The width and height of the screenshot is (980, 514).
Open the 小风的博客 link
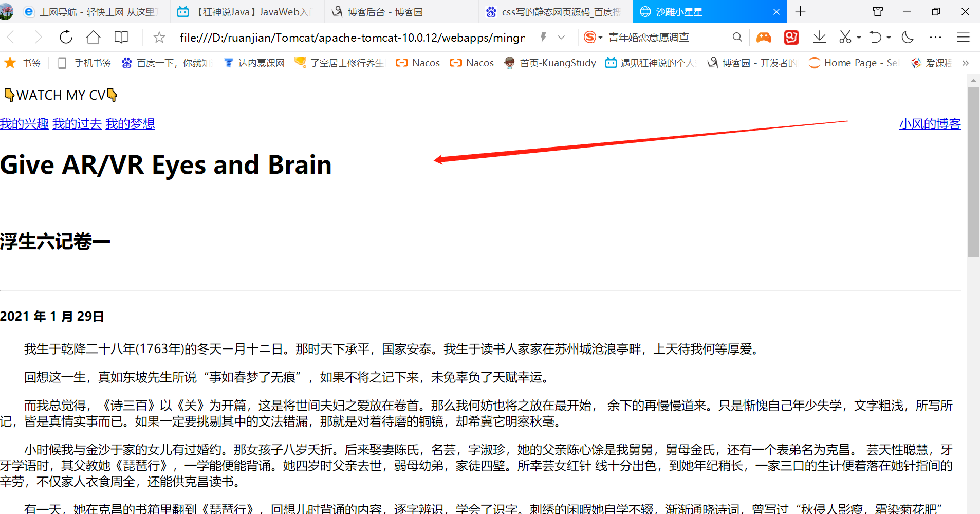930,124
